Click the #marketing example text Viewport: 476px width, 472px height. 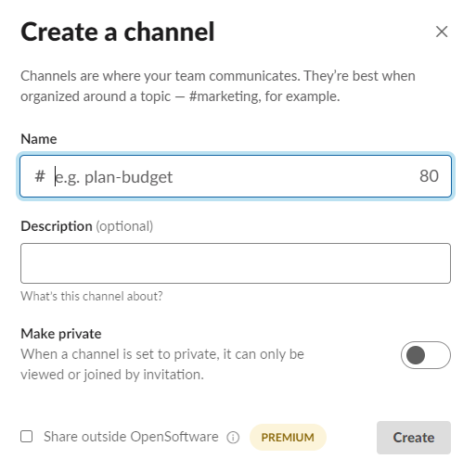coord(224,96)
